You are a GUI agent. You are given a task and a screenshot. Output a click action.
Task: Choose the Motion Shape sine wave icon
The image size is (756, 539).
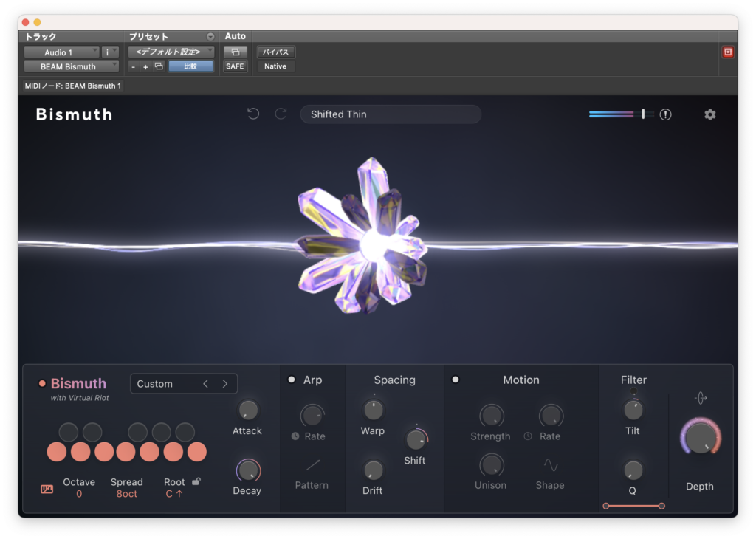tap(551, 464)
